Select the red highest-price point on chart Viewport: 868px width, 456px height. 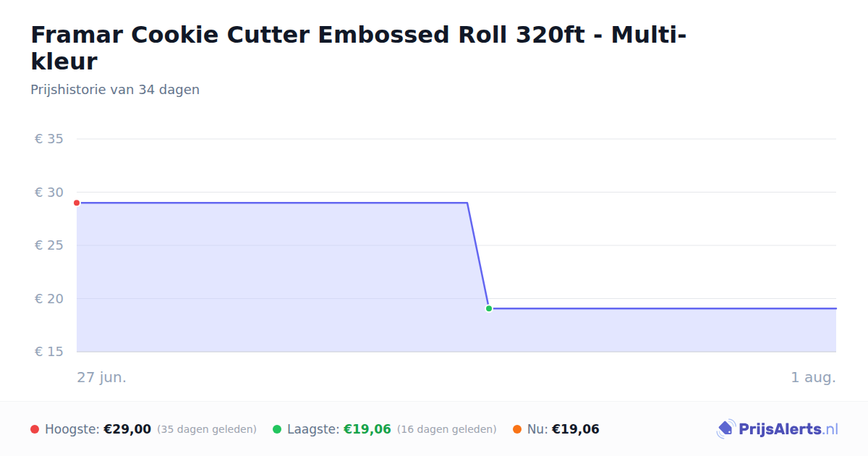point(77,203)
